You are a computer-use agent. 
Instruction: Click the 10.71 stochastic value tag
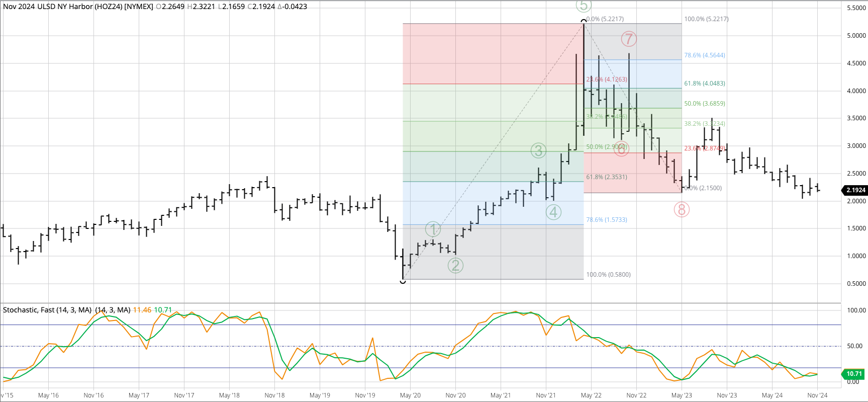[x=854, y=374]
